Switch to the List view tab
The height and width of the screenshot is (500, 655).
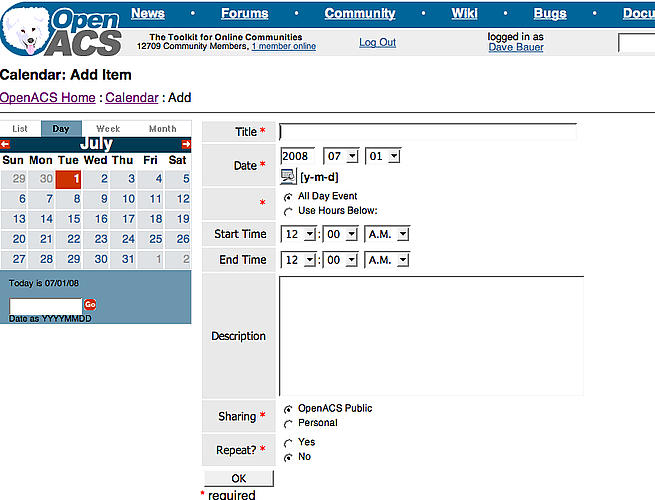point(20,129)
